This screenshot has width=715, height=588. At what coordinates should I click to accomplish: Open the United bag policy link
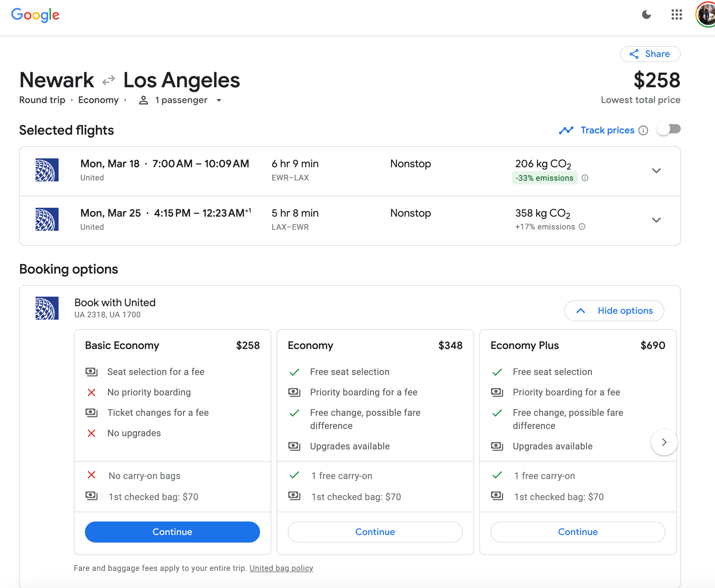[x=281, y=568]
